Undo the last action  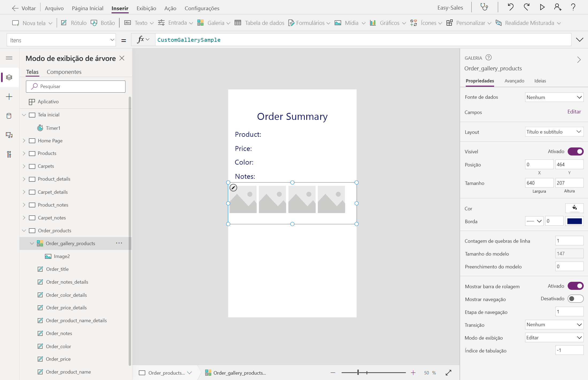pyautogui.click(x=510, y=7)
